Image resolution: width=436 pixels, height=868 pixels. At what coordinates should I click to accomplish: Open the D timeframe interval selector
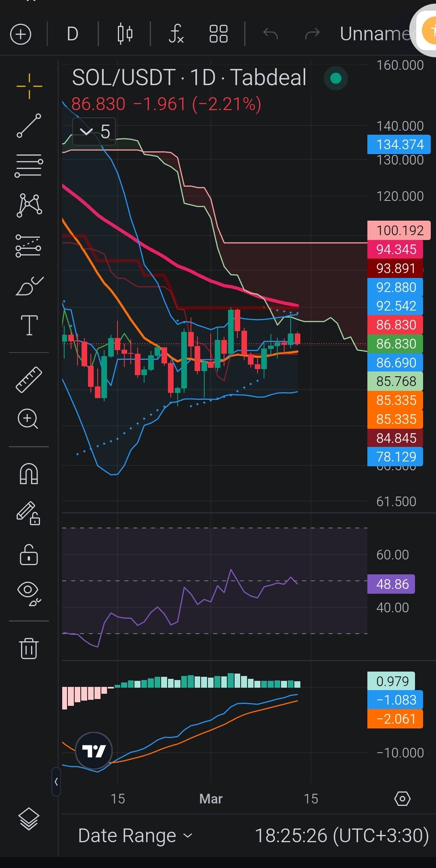[x=73, y=34]
